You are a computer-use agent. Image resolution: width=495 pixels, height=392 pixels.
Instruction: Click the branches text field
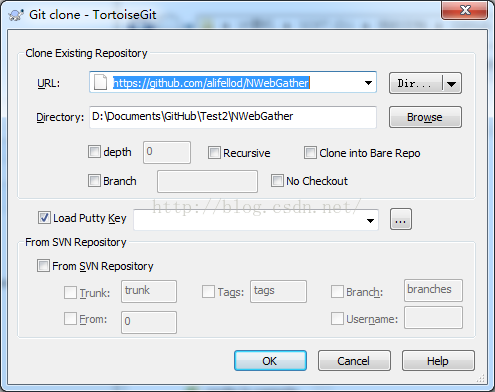click(433, 290)
